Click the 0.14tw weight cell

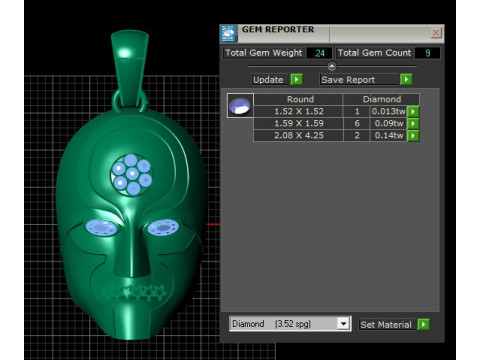[x=388, y=136]
